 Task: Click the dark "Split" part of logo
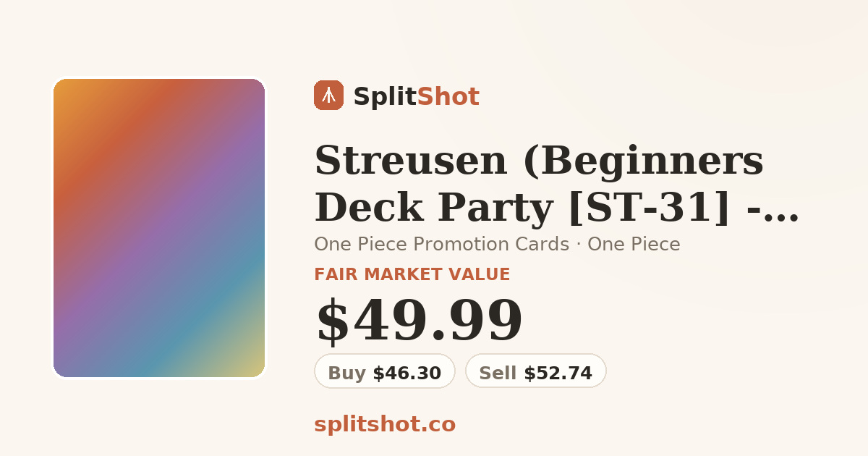(x=385, y=96)
